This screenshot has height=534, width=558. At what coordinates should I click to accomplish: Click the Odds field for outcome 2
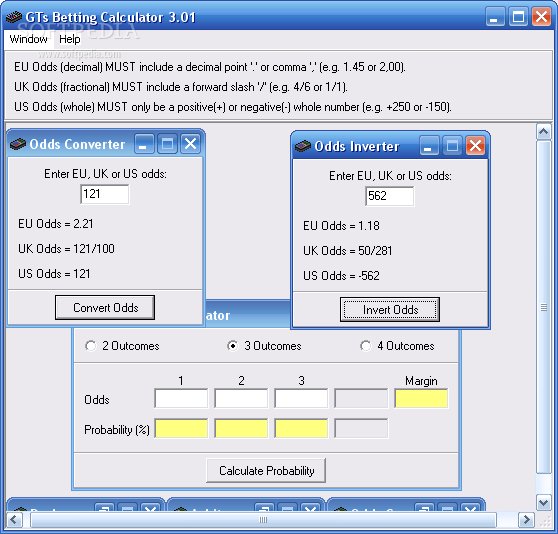241,398
